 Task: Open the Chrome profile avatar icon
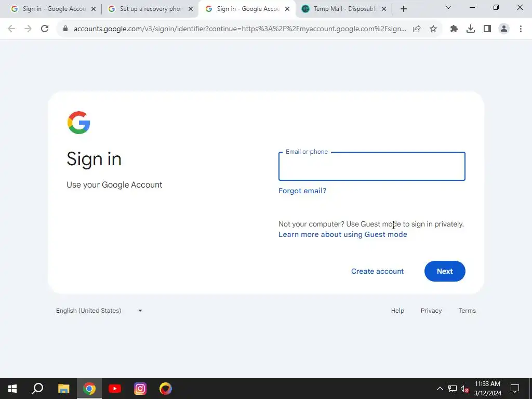(x=504, y=29)
